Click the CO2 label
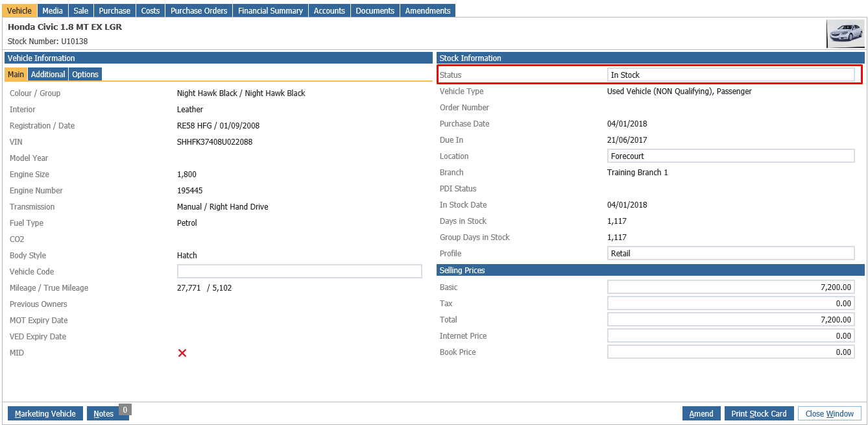 point(17,239)
